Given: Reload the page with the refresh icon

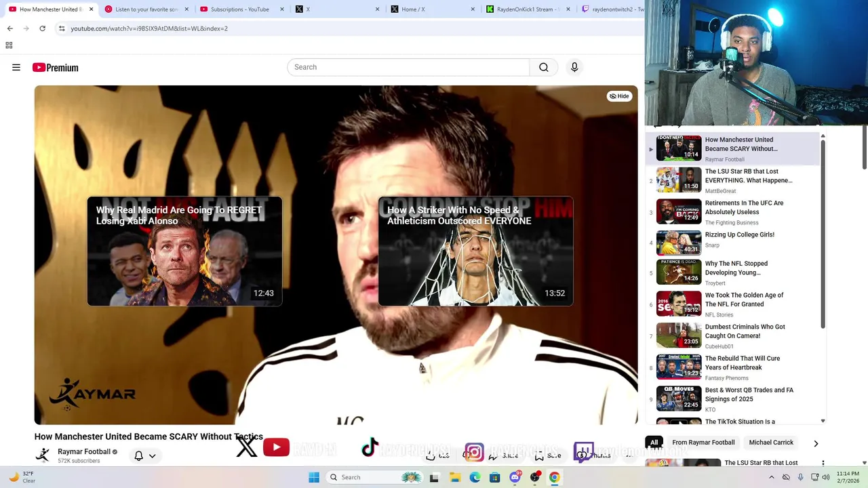Looking at the screenshot, I should tap(42, 28).
